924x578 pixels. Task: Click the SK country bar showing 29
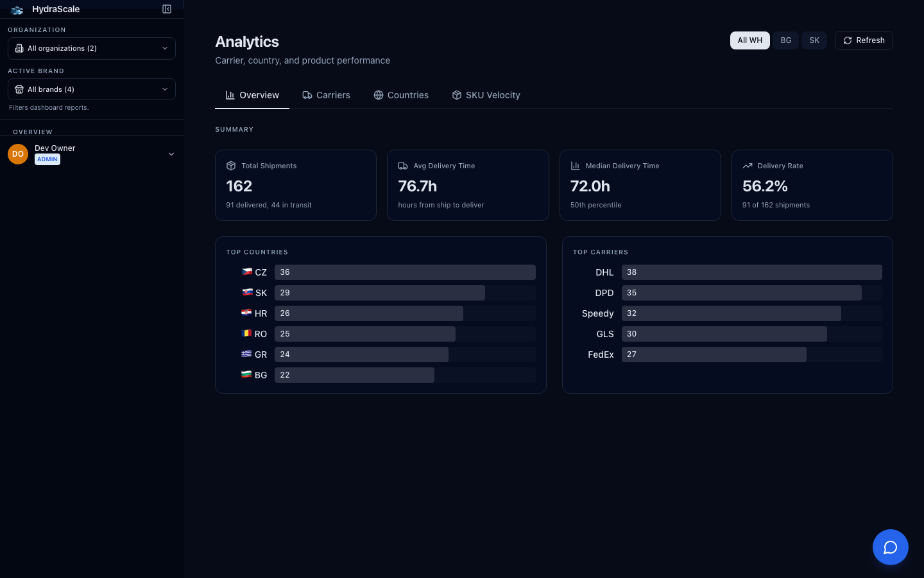[380, 293]
